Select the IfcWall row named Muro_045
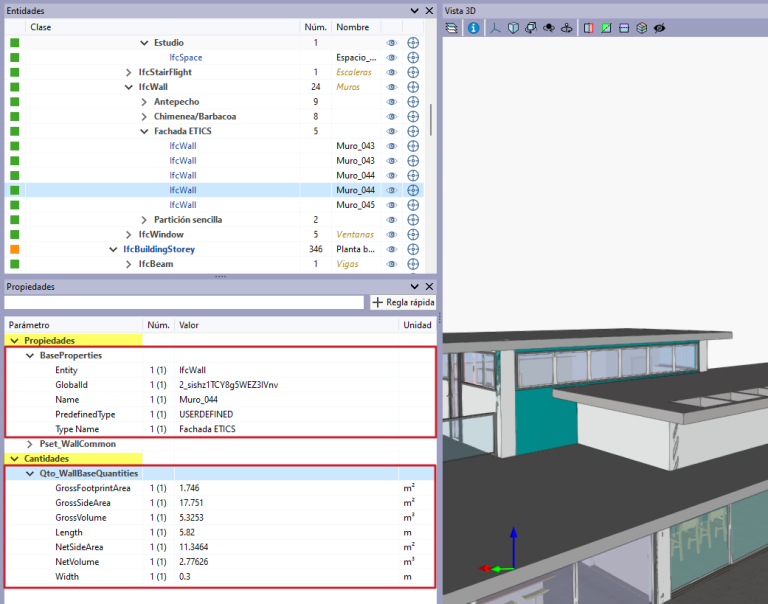This screenshot has width=768, height=604. [214, 205]
